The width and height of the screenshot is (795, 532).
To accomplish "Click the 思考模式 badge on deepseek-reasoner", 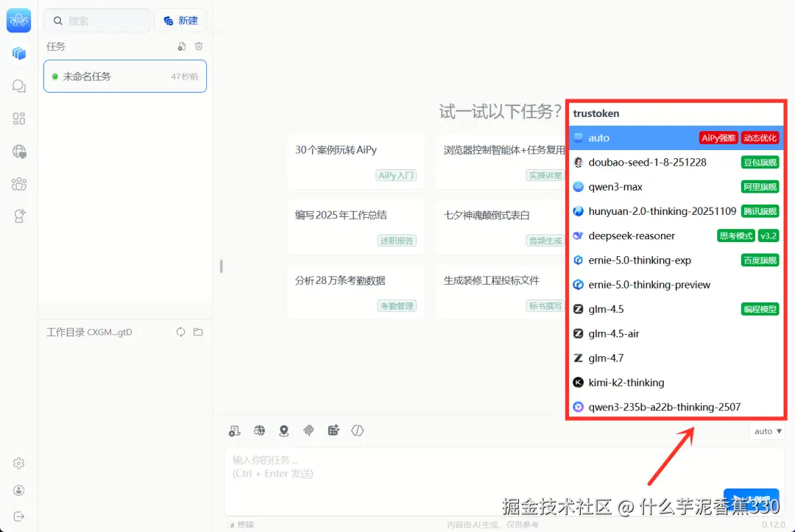I will coord(735,235).
